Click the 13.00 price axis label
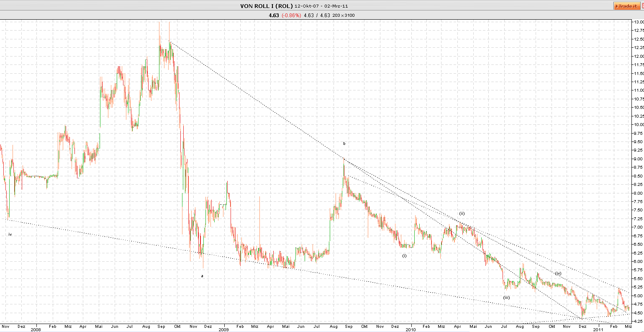This screenshot has height=332, width=644. (639, 22)
